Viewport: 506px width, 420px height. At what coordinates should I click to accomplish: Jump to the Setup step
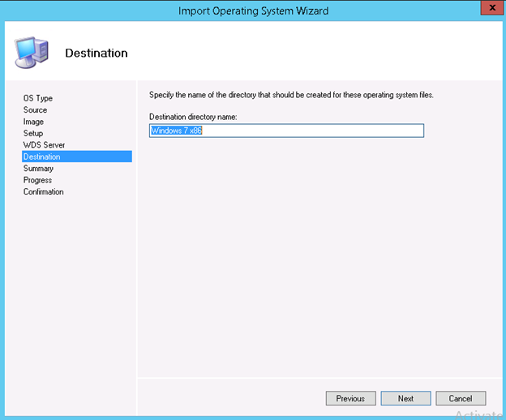(33, 134)
